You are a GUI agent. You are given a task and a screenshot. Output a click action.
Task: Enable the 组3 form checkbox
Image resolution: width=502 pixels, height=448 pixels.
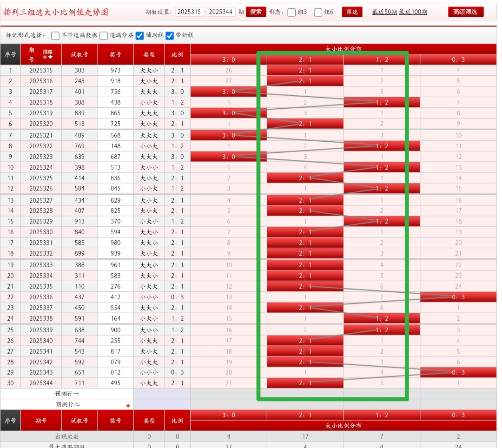(x=291, y=13)
